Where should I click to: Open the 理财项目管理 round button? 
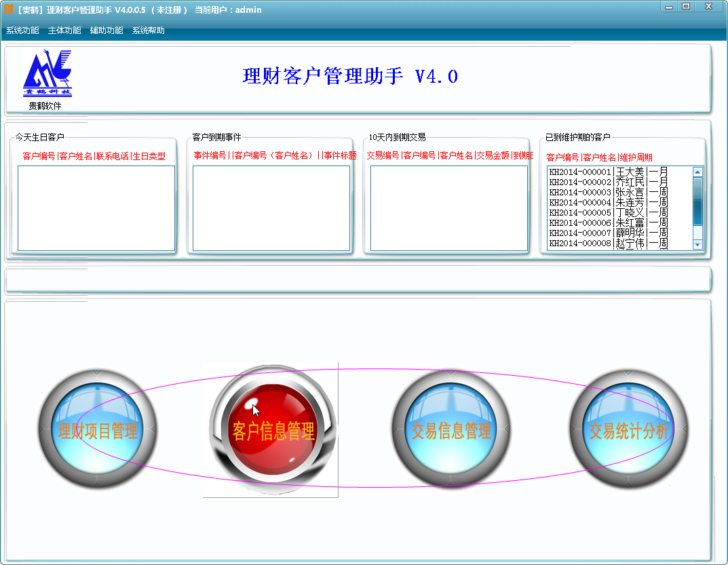coord(98,429)
